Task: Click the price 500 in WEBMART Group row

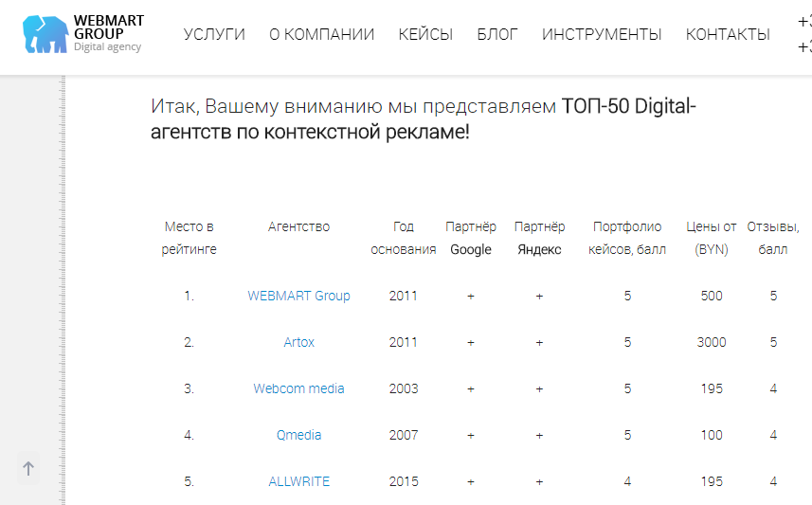Action: click(x=712, y=296)
